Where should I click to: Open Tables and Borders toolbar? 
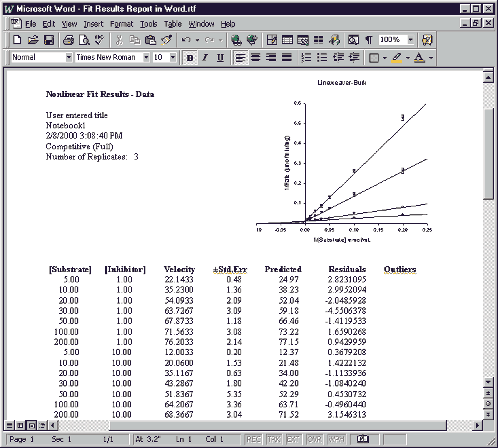point(272,40)
